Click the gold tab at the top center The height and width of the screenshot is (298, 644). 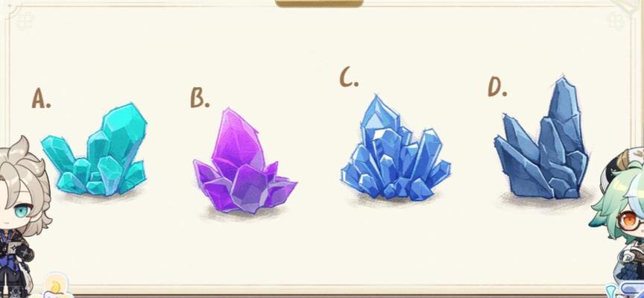click(319, 4)
